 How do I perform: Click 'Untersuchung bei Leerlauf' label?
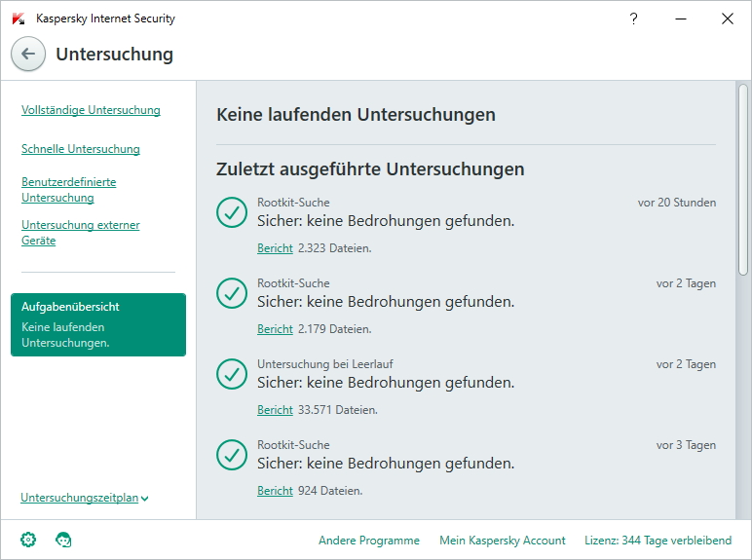click(325, 364)
